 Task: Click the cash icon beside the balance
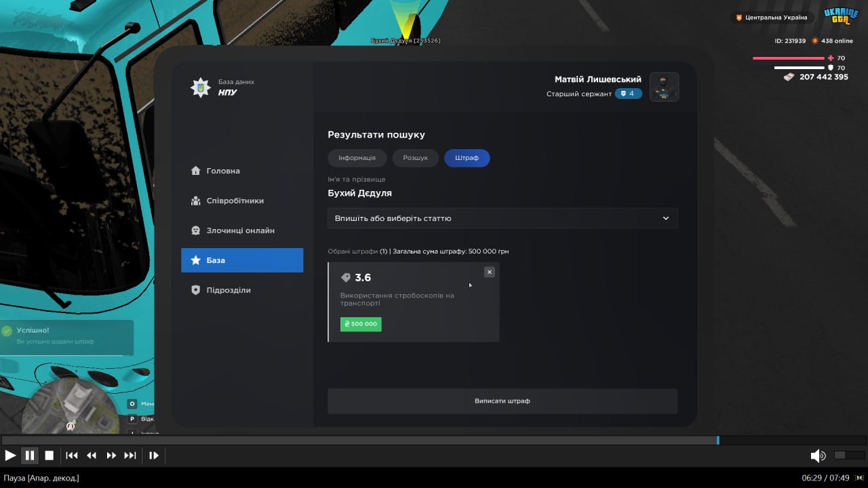[x=789, y=77]
